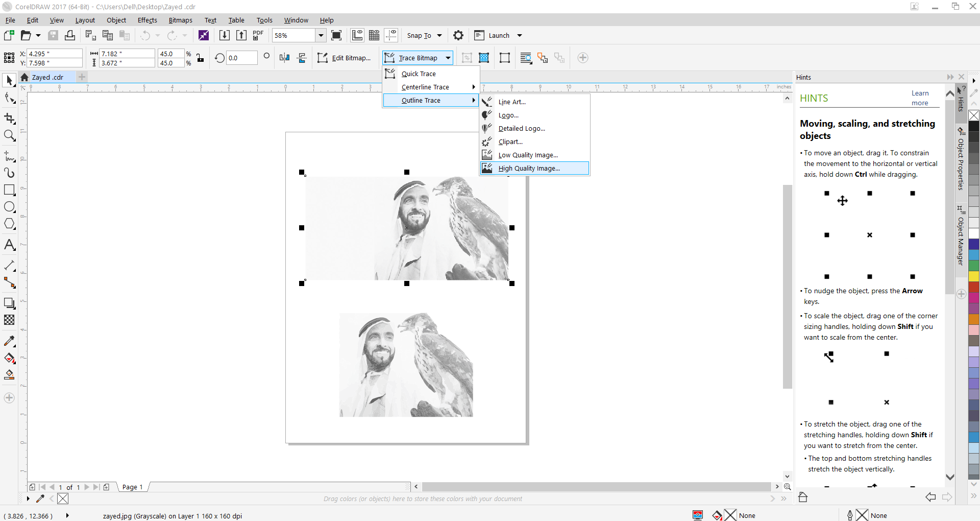The height and width of the screenshot is (521, 980).
Task: Select the Zoom tool
Action: (9, 135)
